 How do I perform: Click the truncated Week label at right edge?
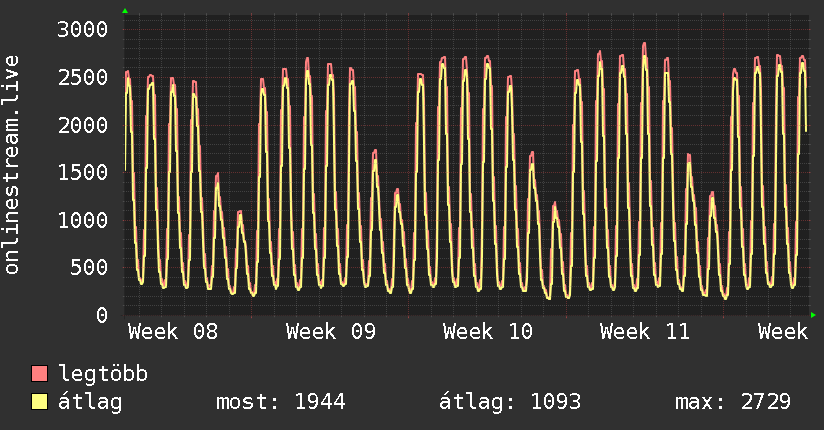782,332
